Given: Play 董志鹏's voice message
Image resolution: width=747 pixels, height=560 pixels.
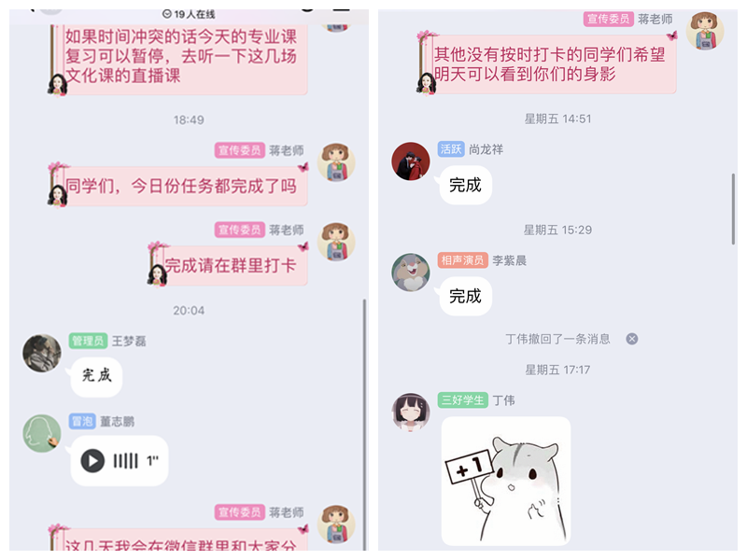Looking at the screenshot, I should [92, 460].
